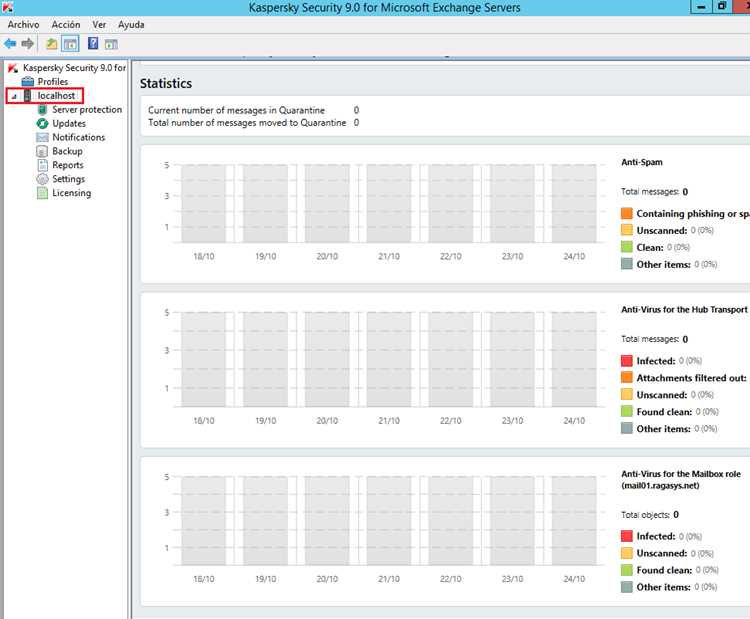Click the Back arrow toolbar icon
The image size is (750, 619).
click(x=10, y=44)
